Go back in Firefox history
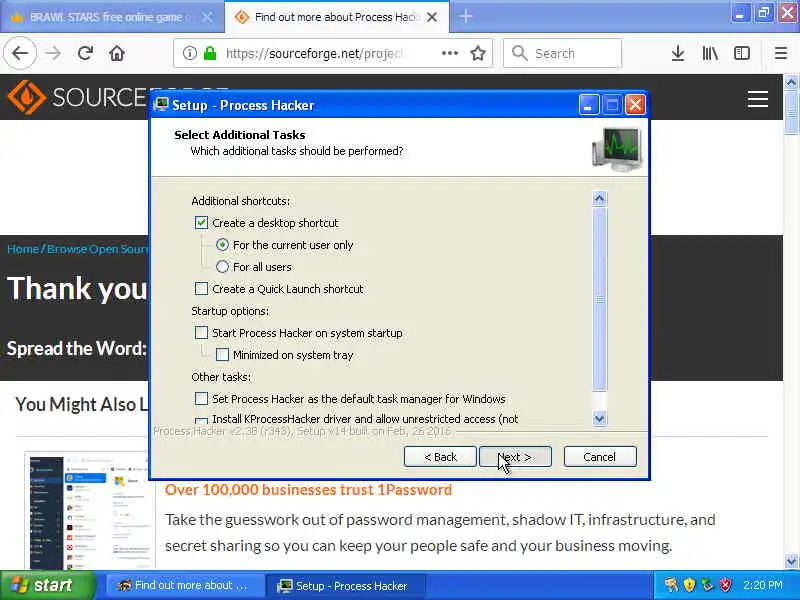The height and width of the screenshot is (600, 800). coord(20,53)
